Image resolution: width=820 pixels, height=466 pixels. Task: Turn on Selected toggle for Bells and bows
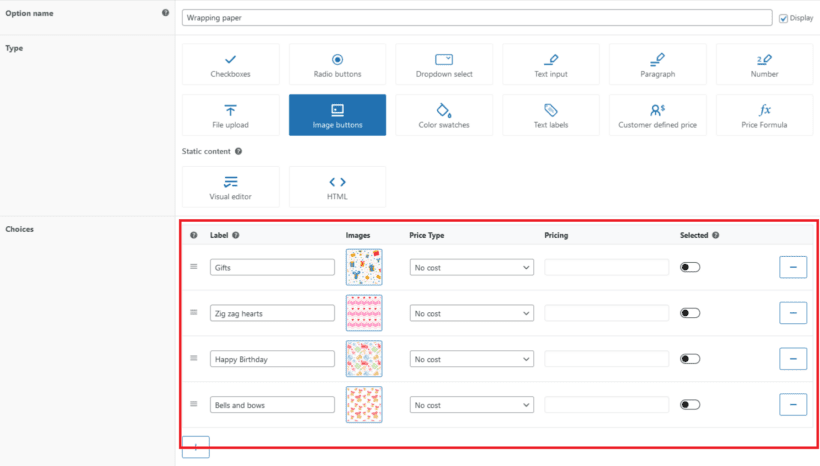[x=690, y=405]
